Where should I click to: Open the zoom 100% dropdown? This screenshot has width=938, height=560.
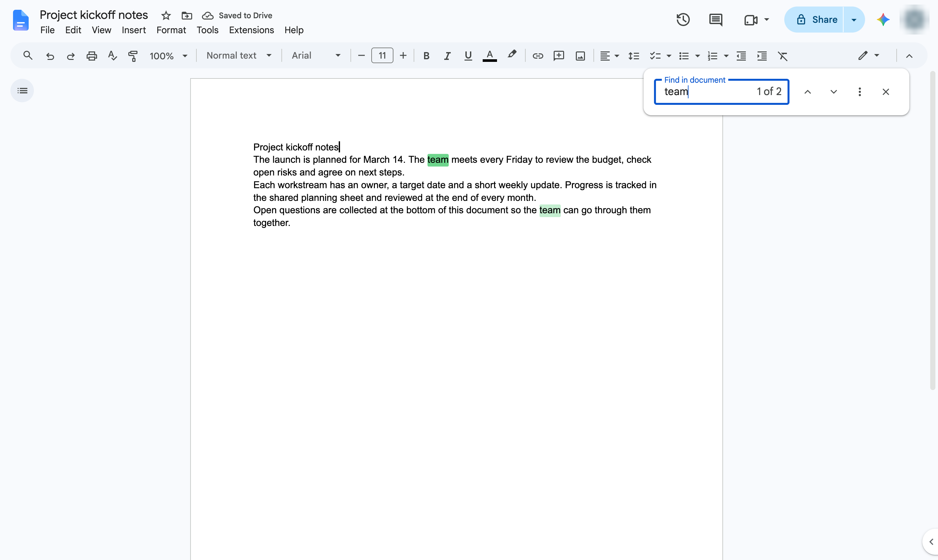click(168, 56)
